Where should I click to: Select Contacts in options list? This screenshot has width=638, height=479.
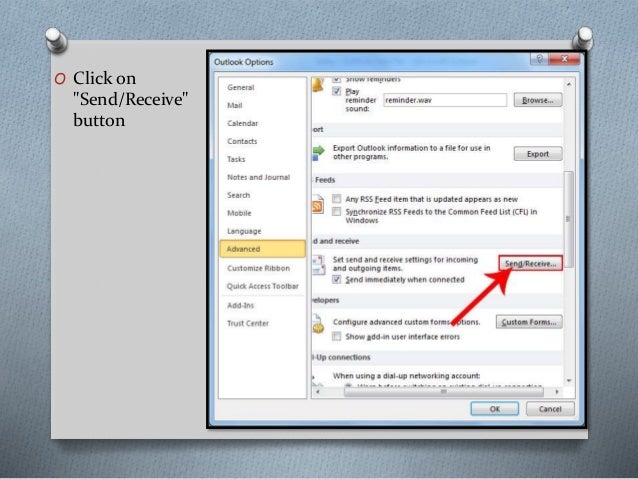pyautogui.click(x=242, y=141)
